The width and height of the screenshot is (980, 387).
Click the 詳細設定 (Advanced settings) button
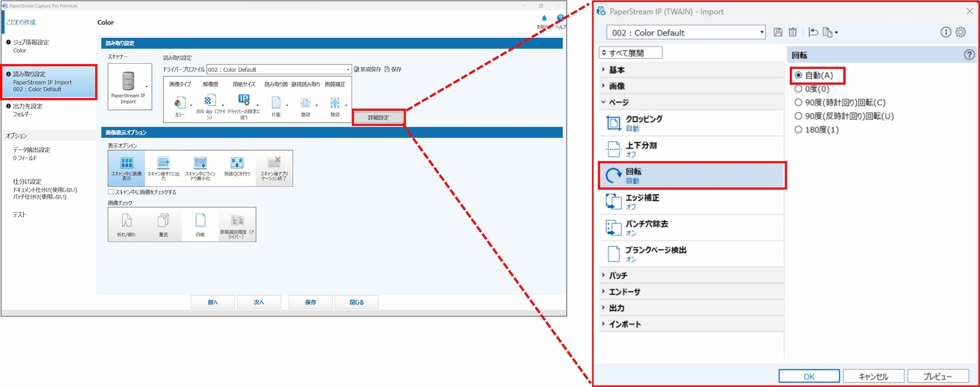point(378,117)
